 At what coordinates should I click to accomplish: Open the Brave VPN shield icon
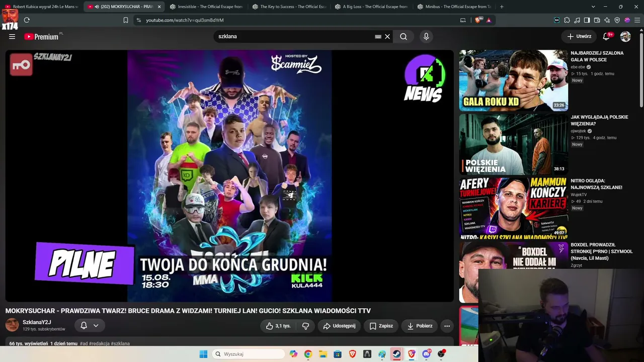point(617,20)
